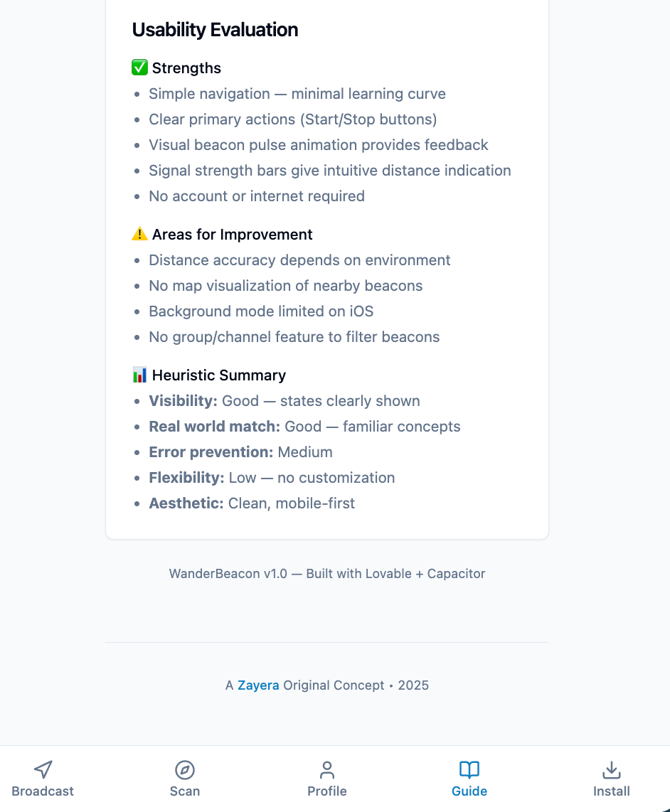Click the WanderBeacon v1.0 version text
The height and width of the screenshot is (812, 670).
click(327, 574)
